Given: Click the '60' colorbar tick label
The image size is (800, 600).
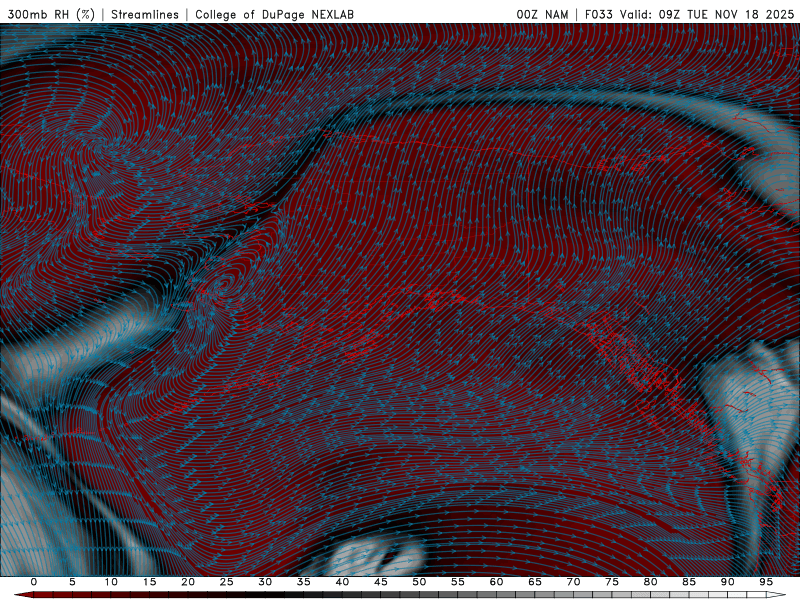Looking at the screenshot, I should point(496,582).
